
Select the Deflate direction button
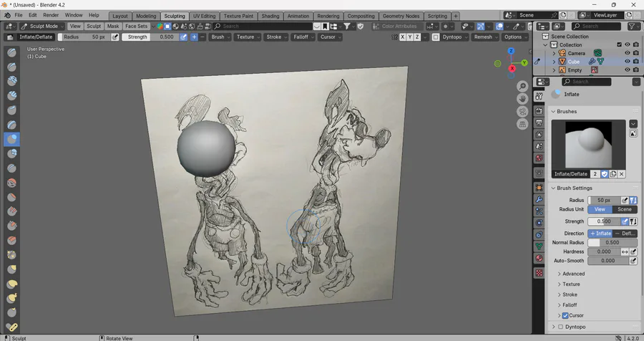625,234
